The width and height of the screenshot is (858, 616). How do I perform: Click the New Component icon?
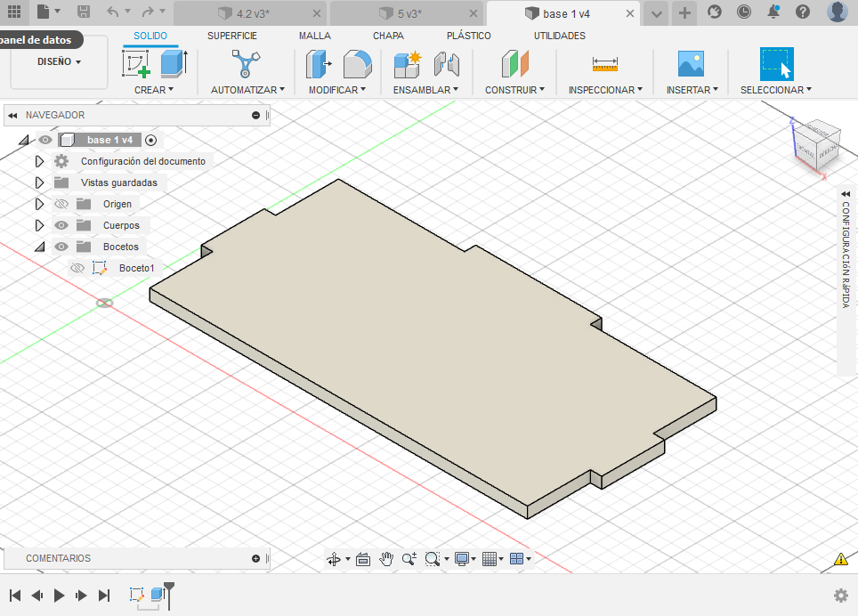coord(408,63)
